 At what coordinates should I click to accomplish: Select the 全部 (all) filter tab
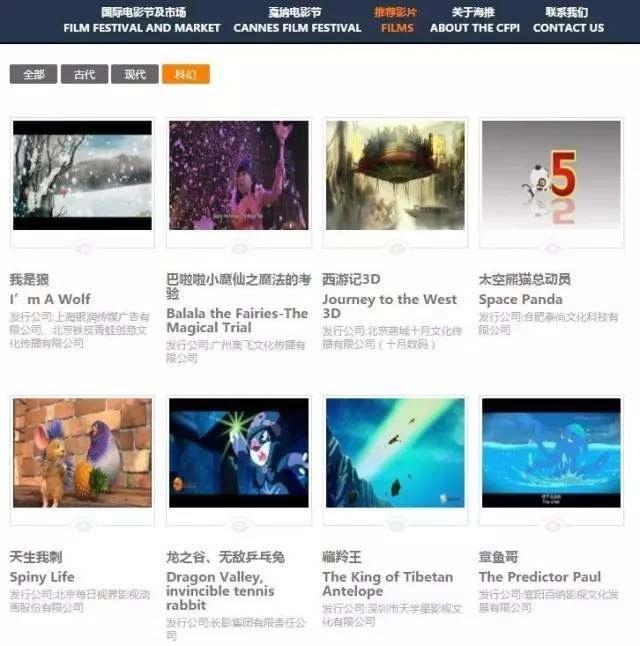(x=33, y=75)
